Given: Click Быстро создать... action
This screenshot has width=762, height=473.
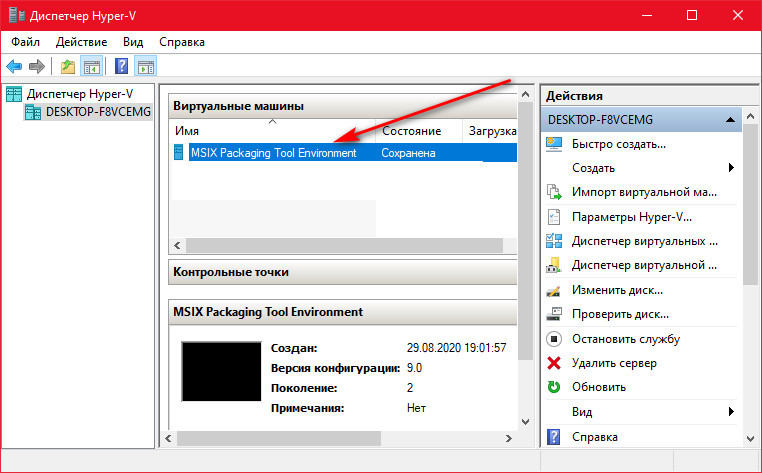Looking at the screenshot, I should [619, 144].
